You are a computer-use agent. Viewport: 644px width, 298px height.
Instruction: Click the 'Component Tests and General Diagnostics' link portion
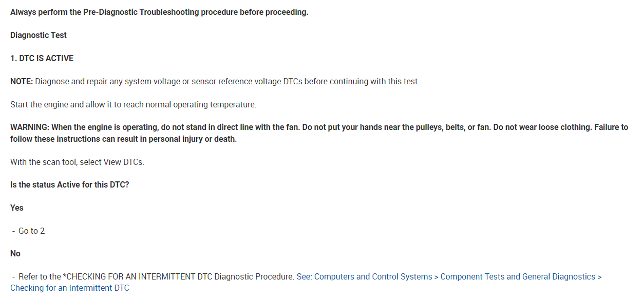(x=518, y=276)
